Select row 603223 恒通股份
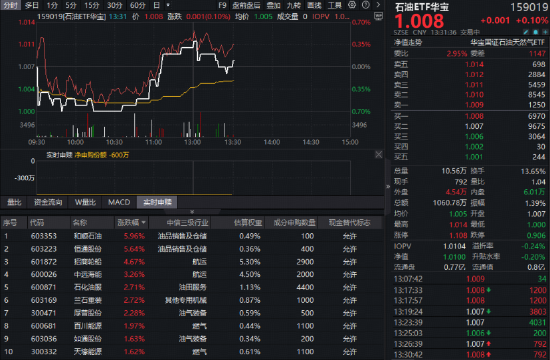Image resolution: width=550 pixels, height=360 pixels. coord(192,249)
